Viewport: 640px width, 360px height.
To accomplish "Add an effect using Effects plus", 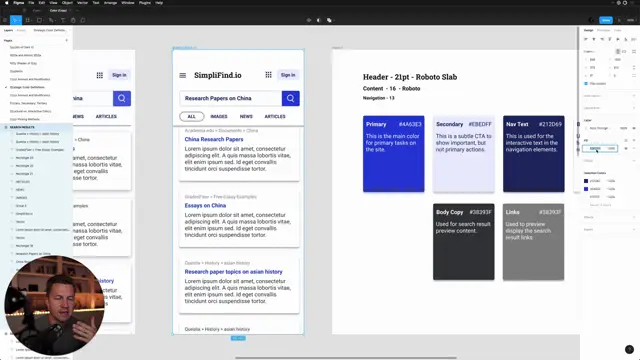I will (x=634, y=217).
